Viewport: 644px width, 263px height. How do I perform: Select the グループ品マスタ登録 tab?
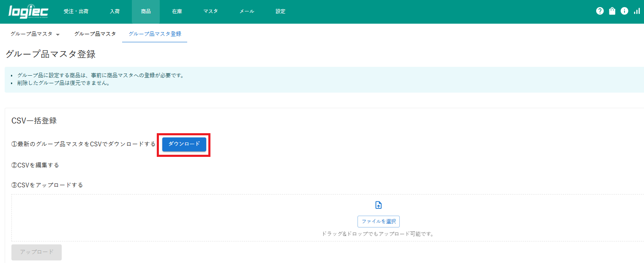pyautogui.click(x=155, y=34)
